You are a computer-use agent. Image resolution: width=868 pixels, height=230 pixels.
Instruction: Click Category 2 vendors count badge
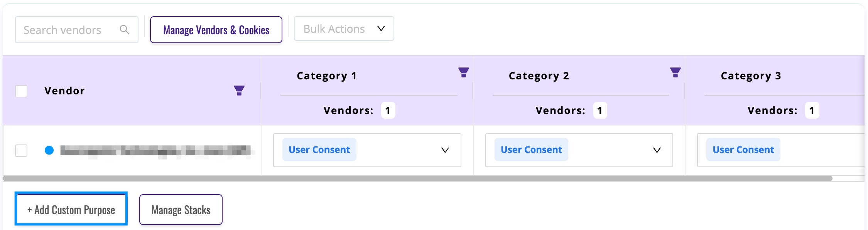(x=600, y=111)
